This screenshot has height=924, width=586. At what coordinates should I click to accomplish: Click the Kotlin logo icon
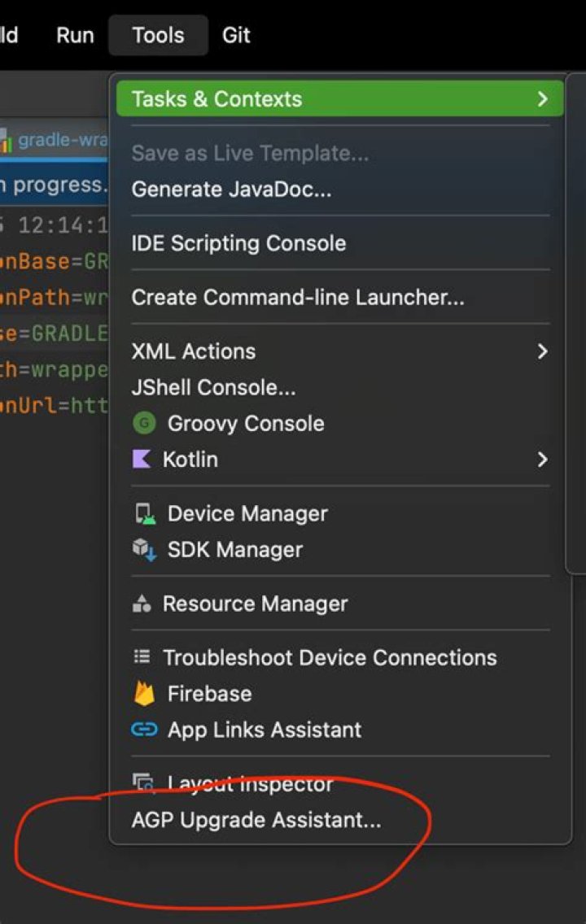[142, 459]
